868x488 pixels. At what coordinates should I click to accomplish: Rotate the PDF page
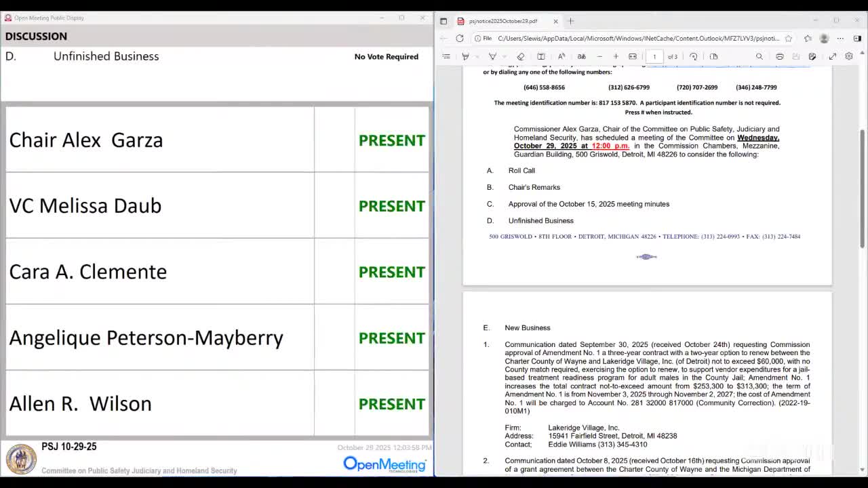tap(694, 56)
